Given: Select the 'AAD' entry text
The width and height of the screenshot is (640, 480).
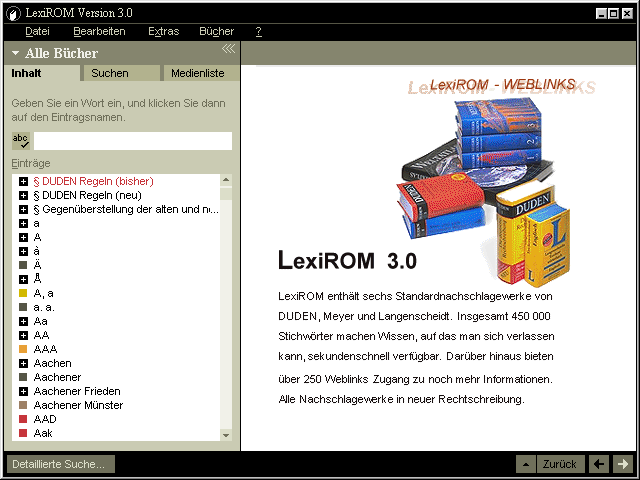Looking at the screenshot, I should click(45, 419).
